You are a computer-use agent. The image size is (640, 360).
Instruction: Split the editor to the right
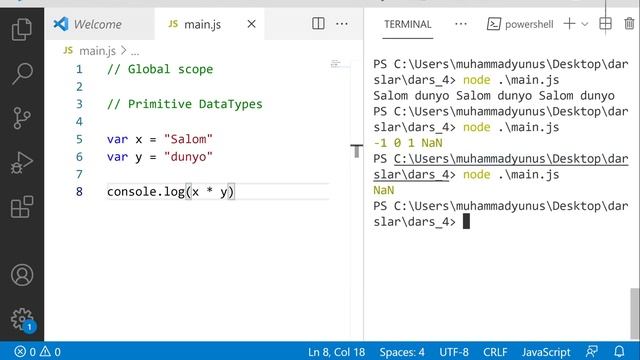tap(318, 24)
